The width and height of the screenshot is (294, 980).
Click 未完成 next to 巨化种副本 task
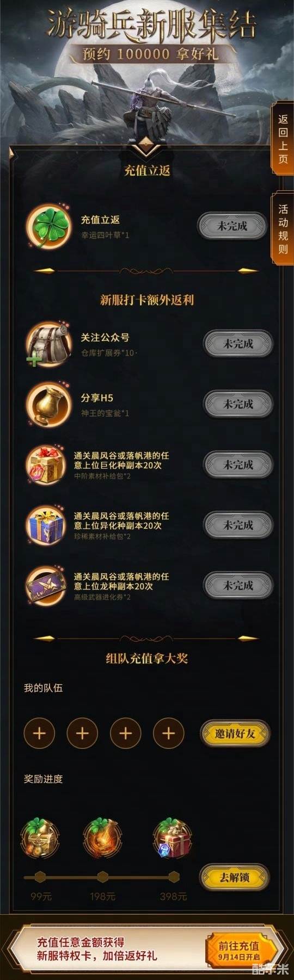tap(238, 465)
